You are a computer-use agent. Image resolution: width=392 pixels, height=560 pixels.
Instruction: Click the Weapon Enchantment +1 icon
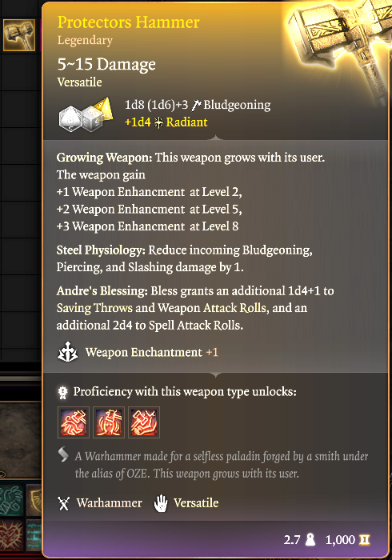67,352
